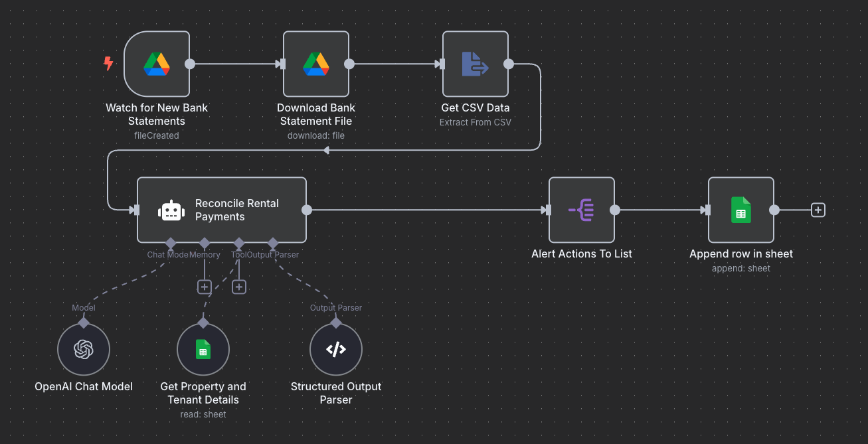Click diamond connector atop OpenAI Chat Model

[84, 323]
